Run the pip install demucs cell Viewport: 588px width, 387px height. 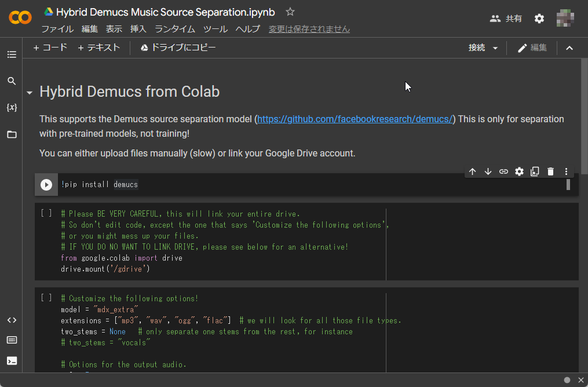(46, 184)
